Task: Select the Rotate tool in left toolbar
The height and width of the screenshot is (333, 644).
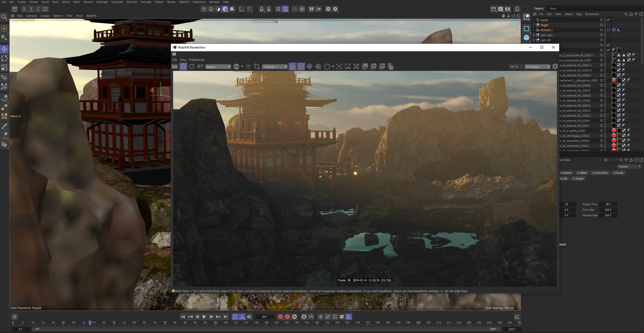Action: [4, 58]
